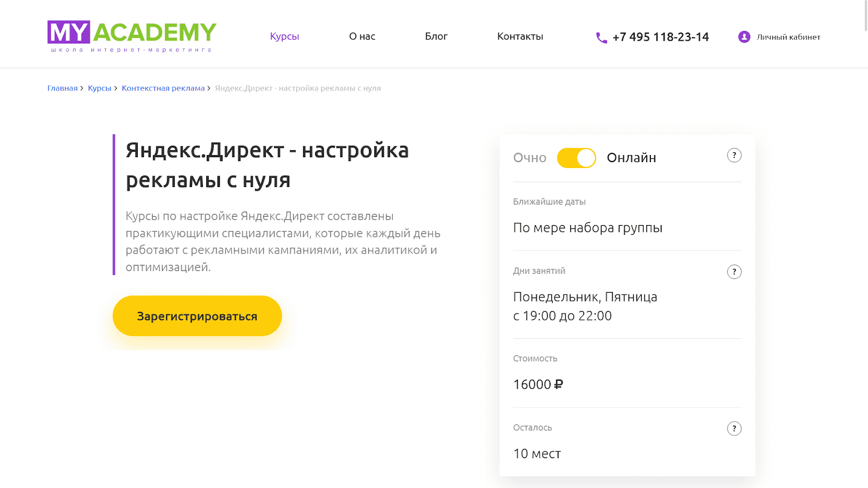Click the user profile avatar icon

point(744,37)
